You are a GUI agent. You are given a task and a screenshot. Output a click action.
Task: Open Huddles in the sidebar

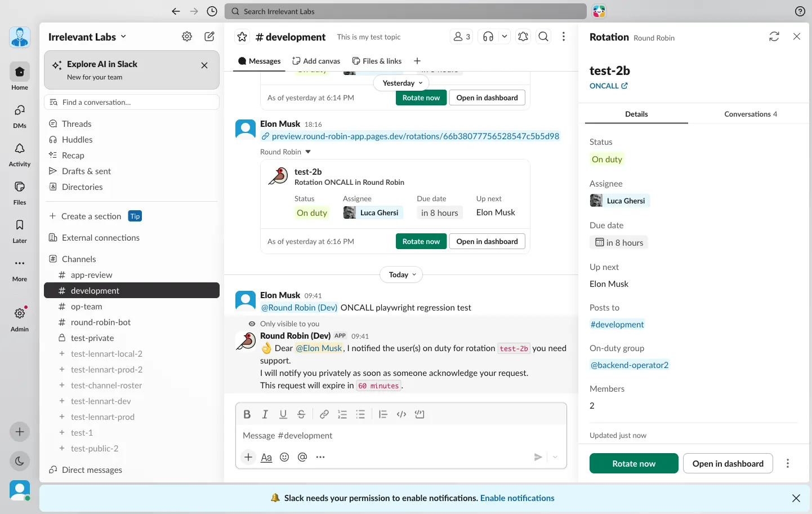(x=132, y=139)
